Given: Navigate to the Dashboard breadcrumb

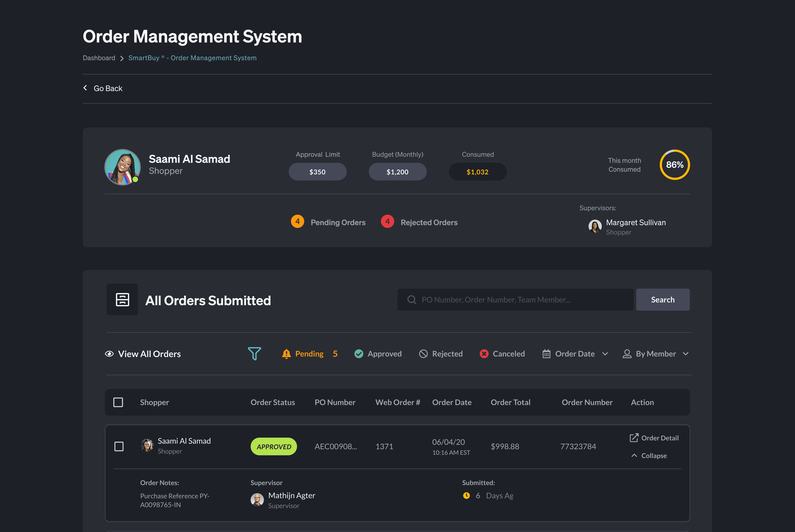Looking at the screenshot, I should pos(99,58).
